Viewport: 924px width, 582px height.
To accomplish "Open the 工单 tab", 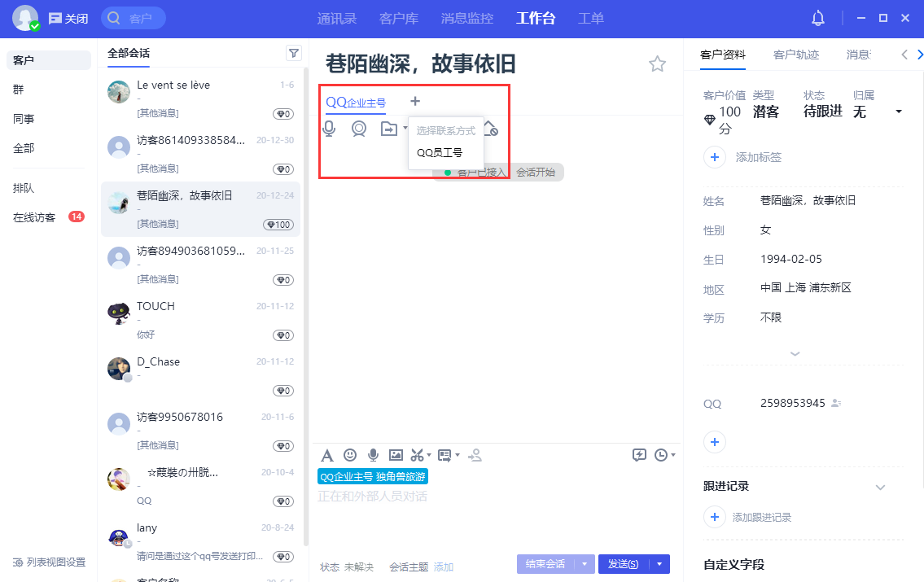I will coord(591,18).
